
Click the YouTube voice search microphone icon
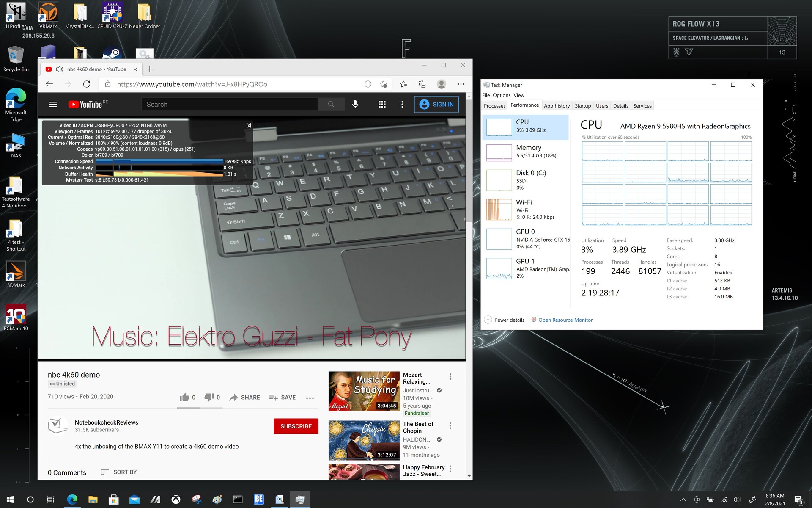click(x=355, y=104)
